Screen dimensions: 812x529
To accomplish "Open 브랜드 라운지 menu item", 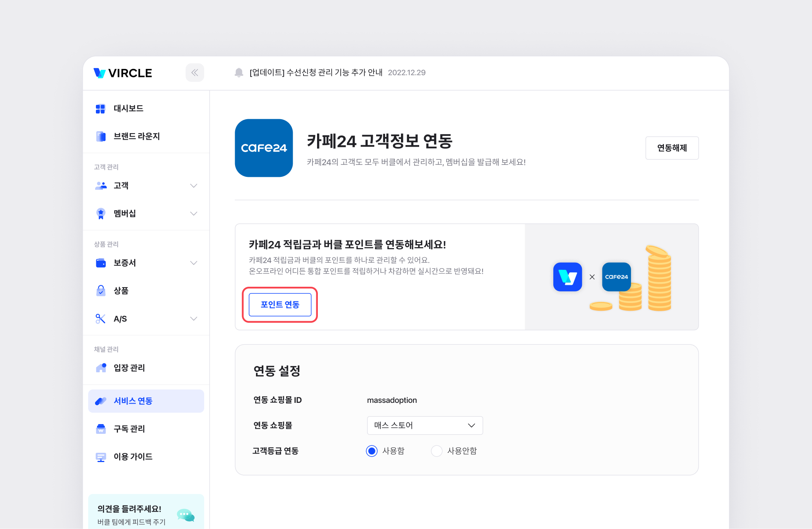I will point(136,136).
